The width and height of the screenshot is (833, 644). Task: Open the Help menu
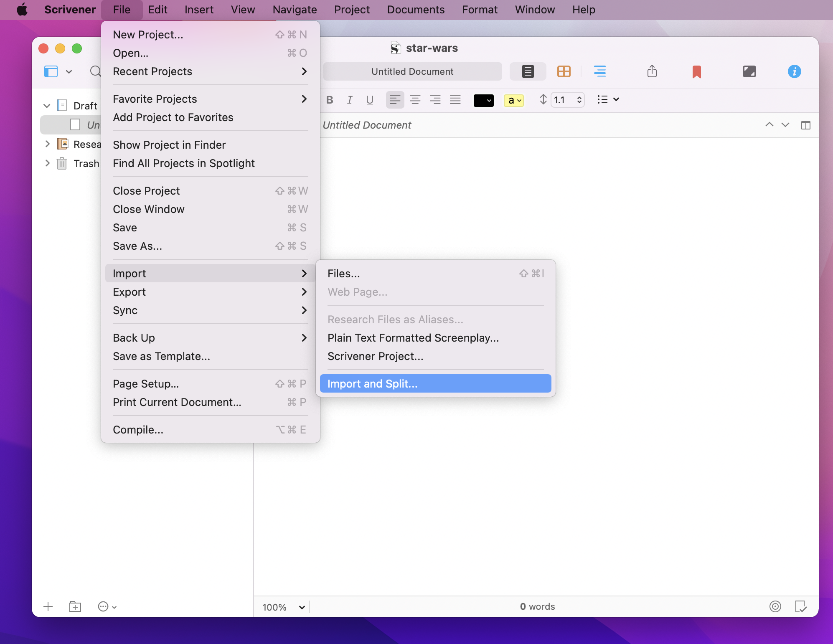[584, 10]
